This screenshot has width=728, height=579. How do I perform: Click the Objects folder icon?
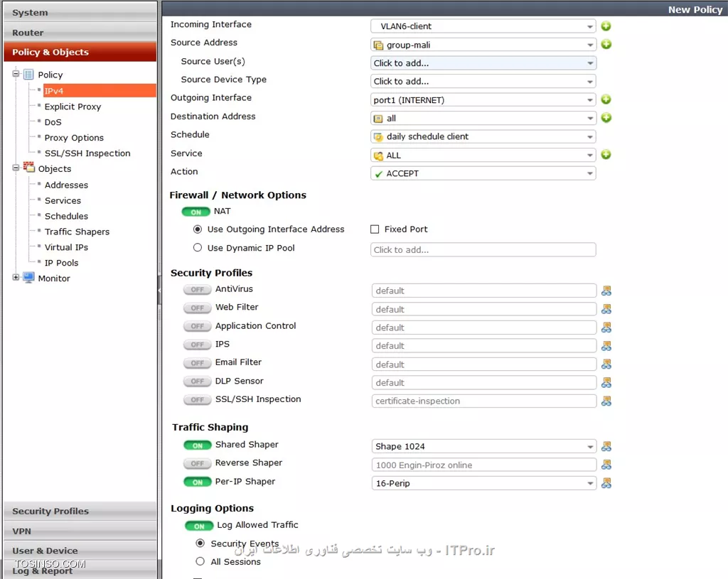[x=28, y=167]
